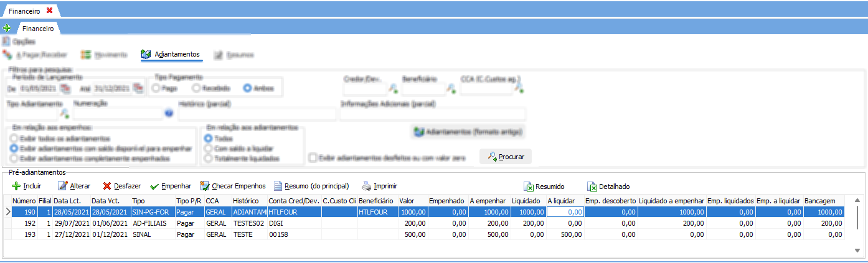The height and width of the screenshot is (263, 868).
Task: Select row number 192
Action: (428, 223)
